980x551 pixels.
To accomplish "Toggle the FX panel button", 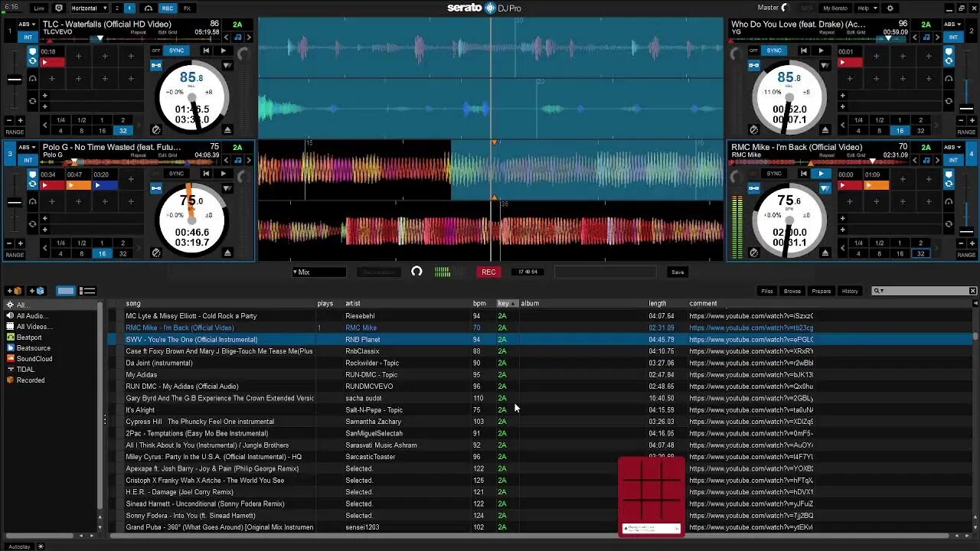I will tap(187, 8).
